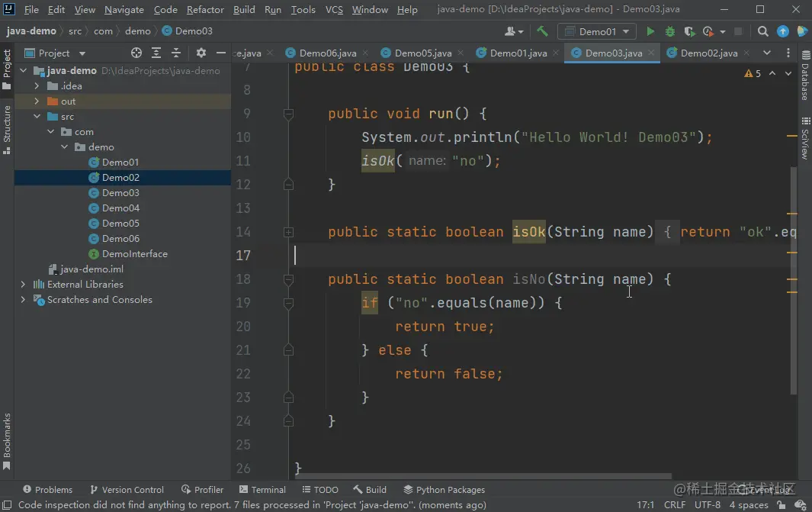Expand the out folder
Screen dimensions: 812x512
click(x=37, y=101)
